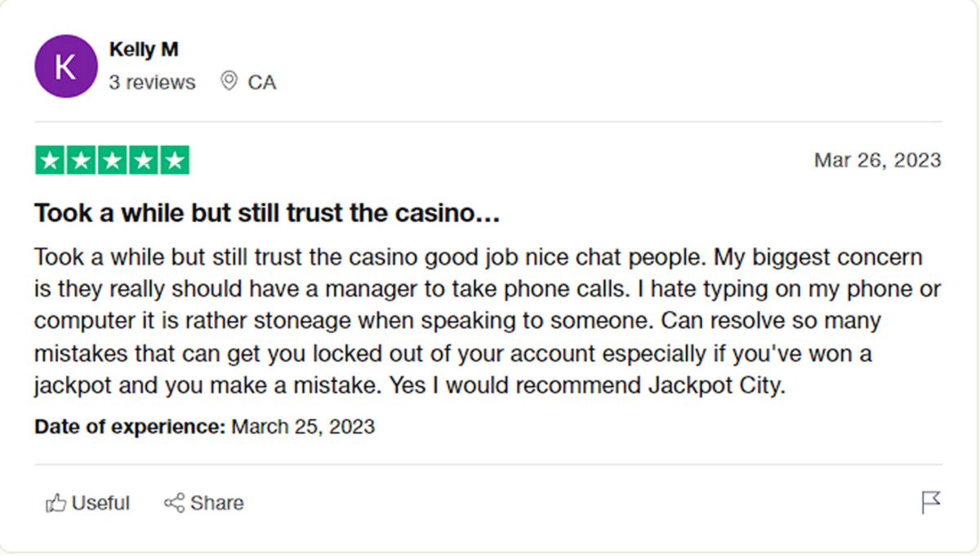Click the fifth green rating star
The height and width of the screenshot is (556, 980).
tap(174, 160)
